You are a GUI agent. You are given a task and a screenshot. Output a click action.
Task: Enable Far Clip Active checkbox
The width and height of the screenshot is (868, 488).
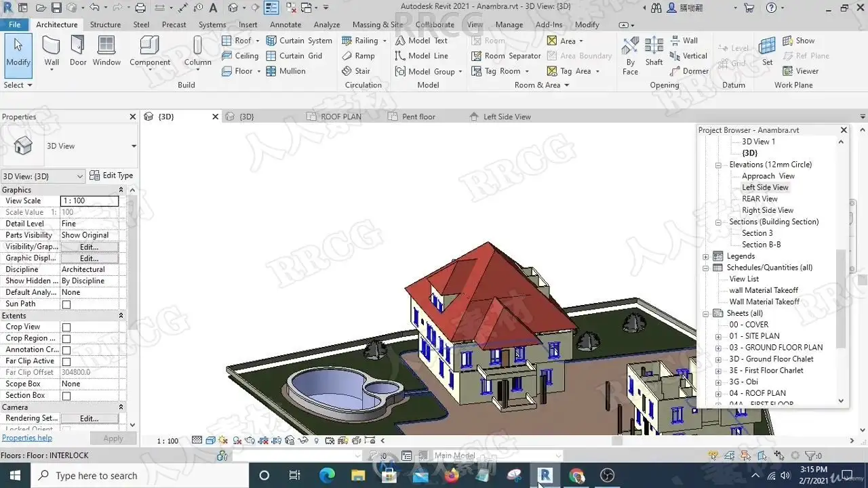point(66,362)
